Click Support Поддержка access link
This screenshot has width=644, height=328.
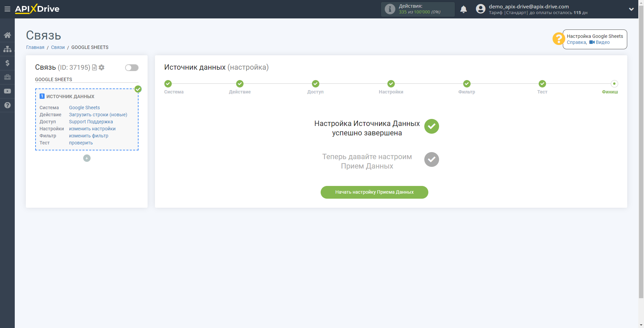(91, 122)
